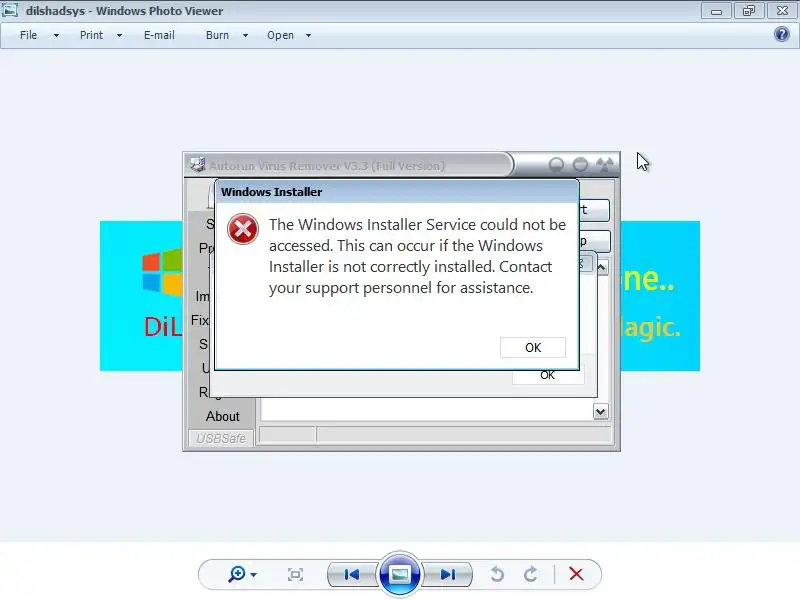This screenshot has width=800, height=600.
Task: Click Autorun Virus Remover title icon
Action: pos(197,164)
